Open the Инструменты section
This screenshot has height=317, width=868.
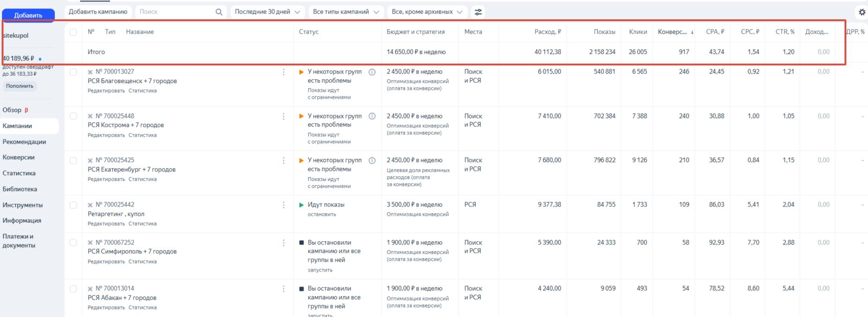coord(22,205)
